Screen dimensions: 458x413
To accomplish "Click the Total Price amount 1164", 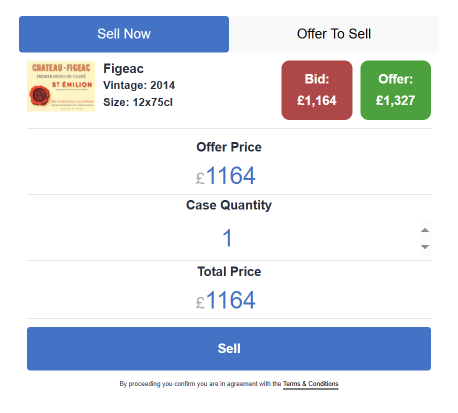I will tap(231, 300).
